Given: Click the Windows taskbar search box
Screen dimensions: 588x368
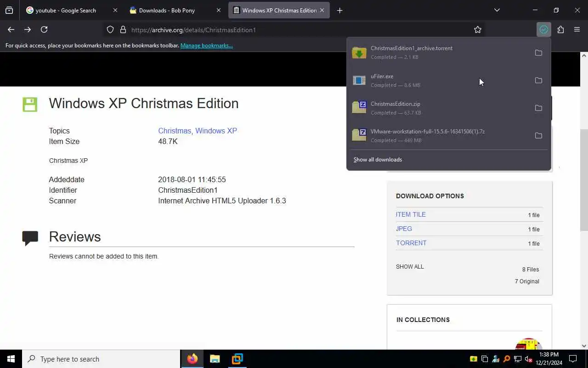Looking at the screenshot, I should click(101, 359).
